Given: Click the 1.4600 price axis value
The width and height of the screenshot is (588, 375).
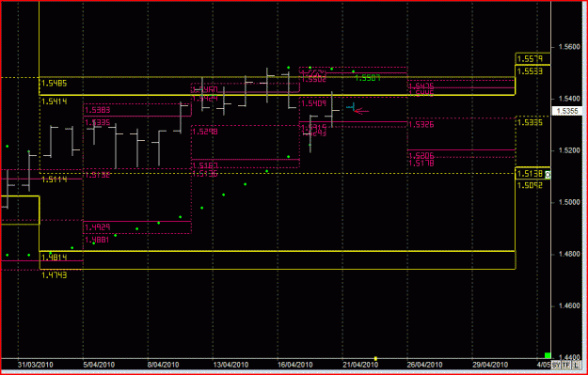Looking at the screenshot, I should click(568, 306).
